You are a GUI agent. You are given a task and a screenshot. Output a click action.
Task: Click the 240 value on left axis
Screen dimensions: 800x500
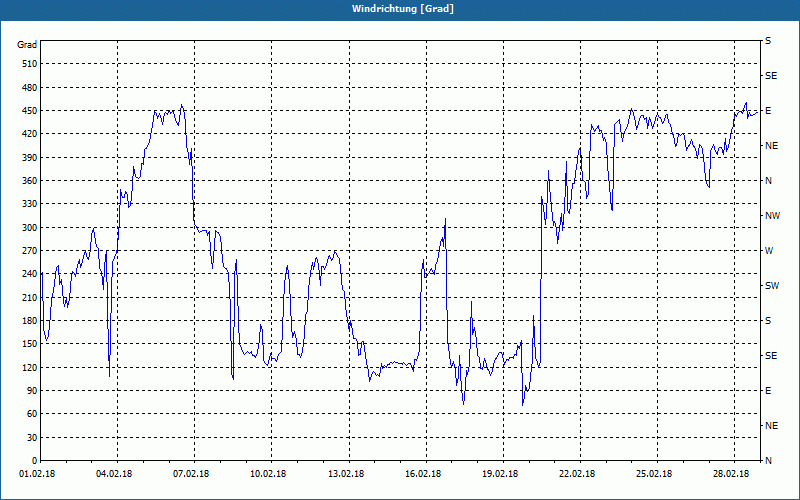click(30, 274)
